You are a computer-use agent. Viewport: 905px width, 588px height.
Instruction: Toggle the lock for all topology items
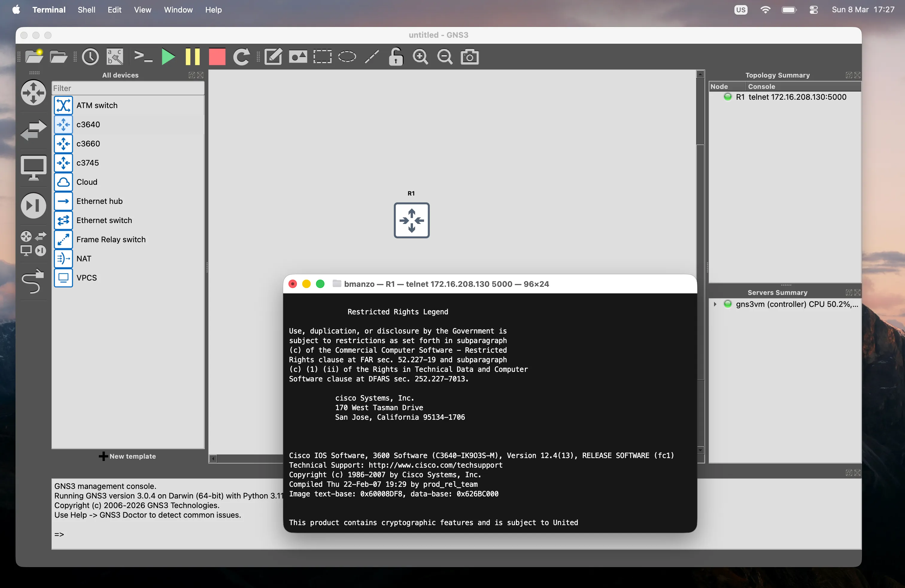395,57
